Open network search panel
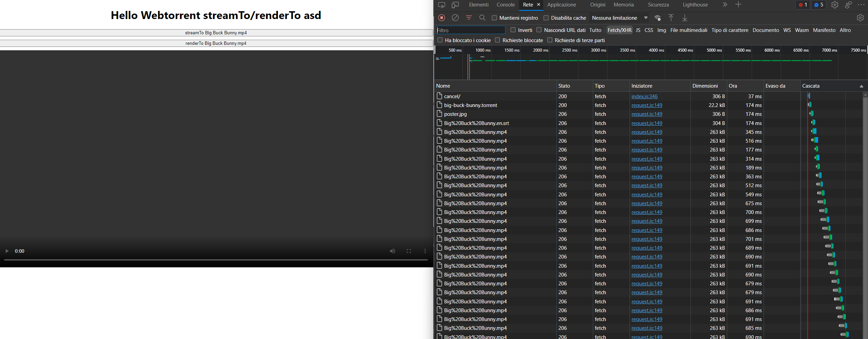This screenshot has width=868, height=339. click(x=483, y=18)
